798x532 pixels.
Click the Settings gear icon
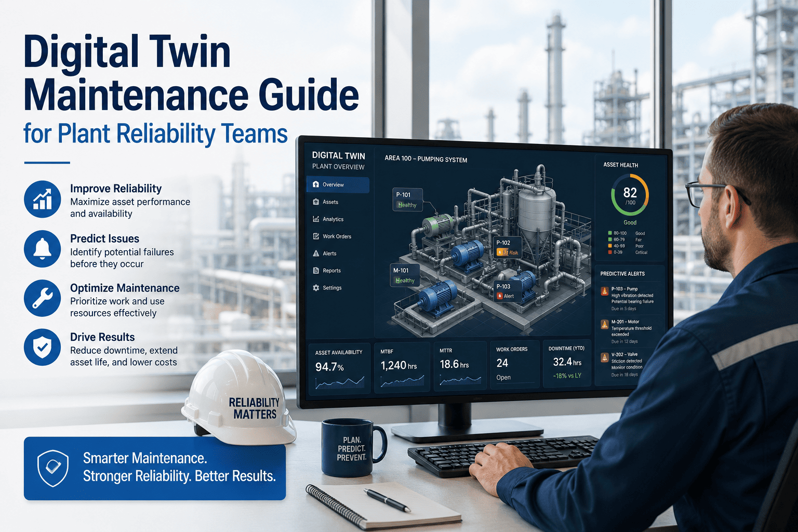tap(316, 287)
